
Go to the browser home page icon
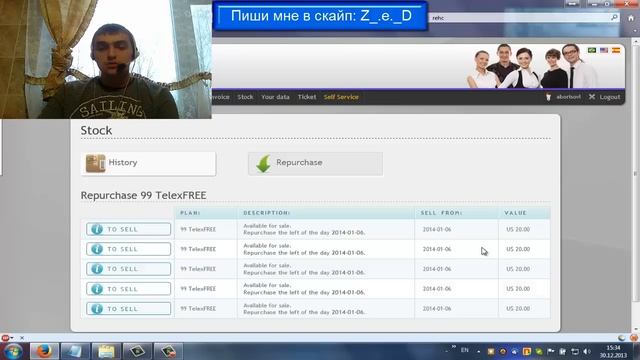(x=631, y=18)
